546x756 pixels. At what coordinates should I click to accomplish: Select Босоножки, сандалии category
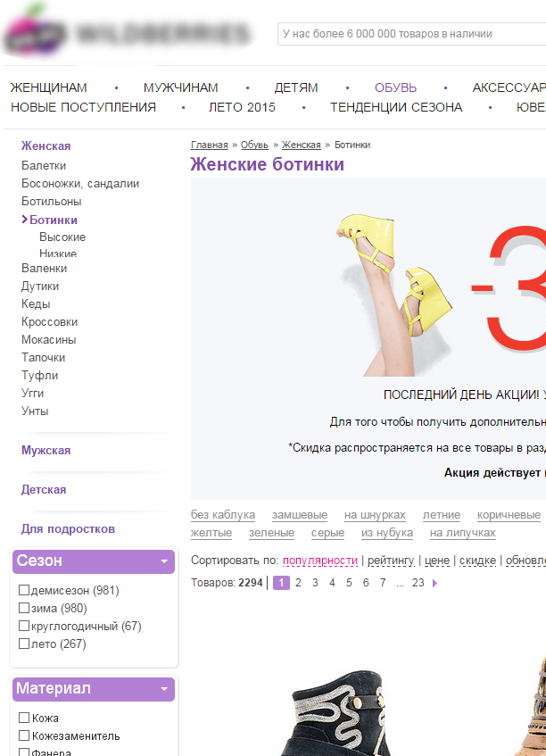(x=80, y=184)
